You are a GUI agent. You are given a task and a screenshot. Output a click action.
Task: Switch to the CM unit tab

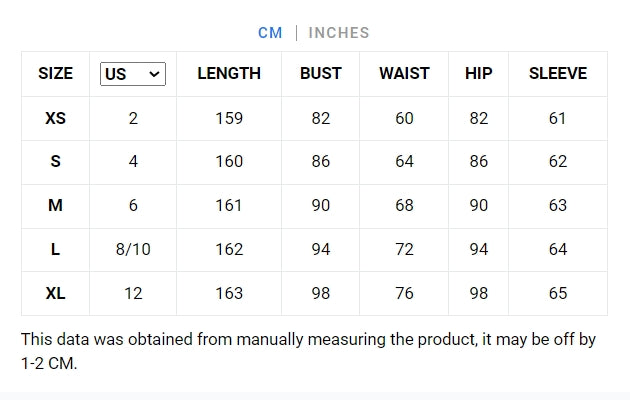[270, 33]
